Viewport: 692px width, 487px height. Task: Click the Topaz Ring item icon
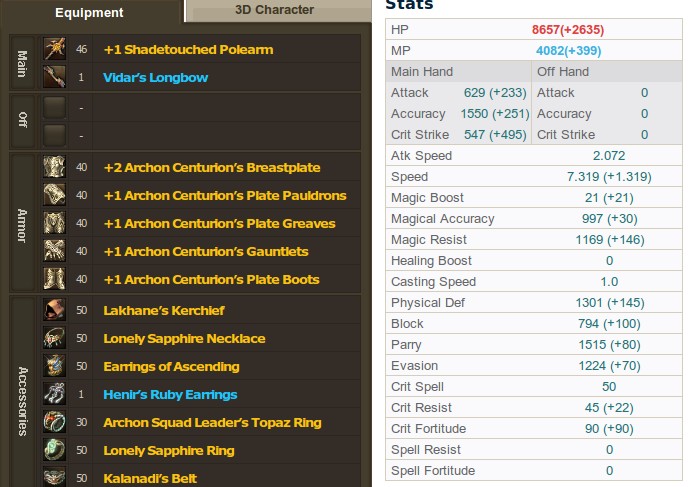click(x=55, y=422)
